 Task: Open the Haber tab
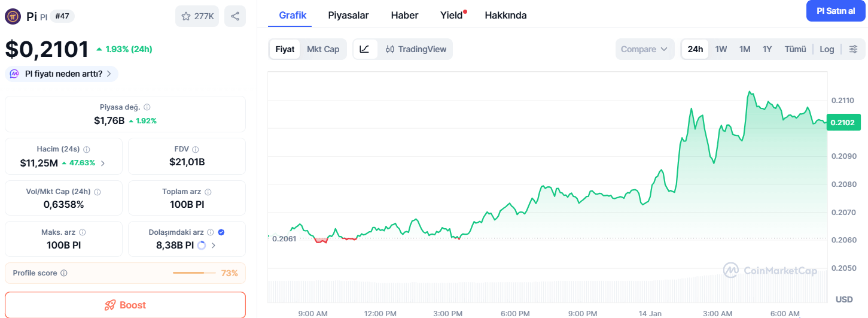coord(404,15)
